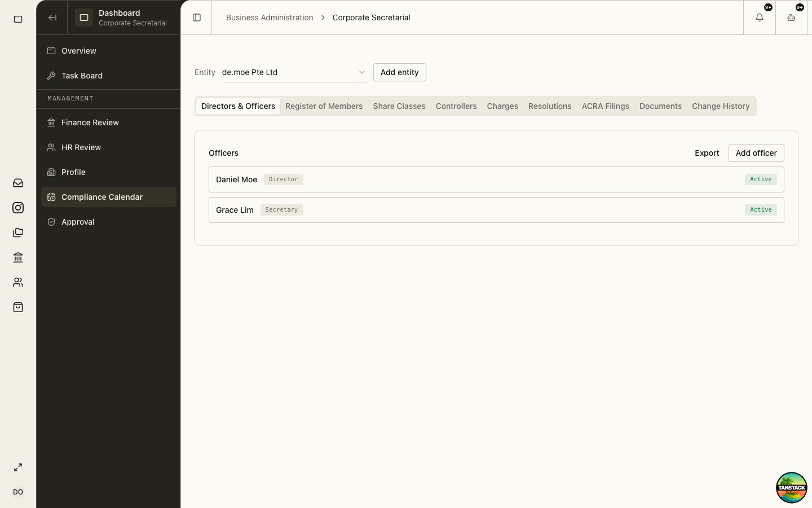
Task: Open the Instagram icon in left rail
Action: (x=18, y=208)
